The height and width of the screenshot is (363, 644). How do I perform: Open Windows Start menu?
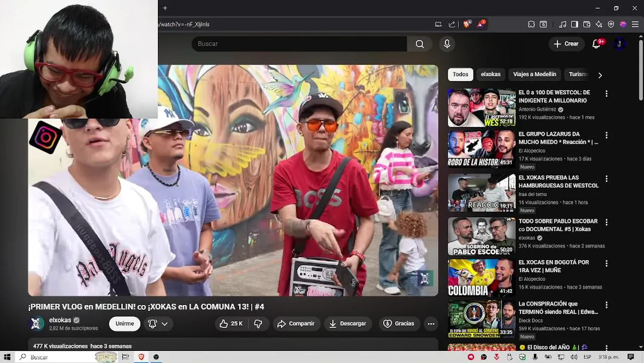7,357
